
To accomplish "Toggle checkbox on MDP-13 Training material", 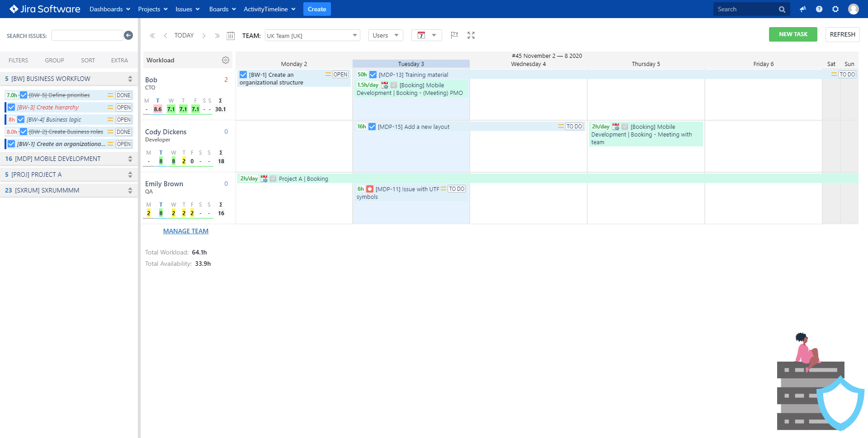I will (373, 75).
